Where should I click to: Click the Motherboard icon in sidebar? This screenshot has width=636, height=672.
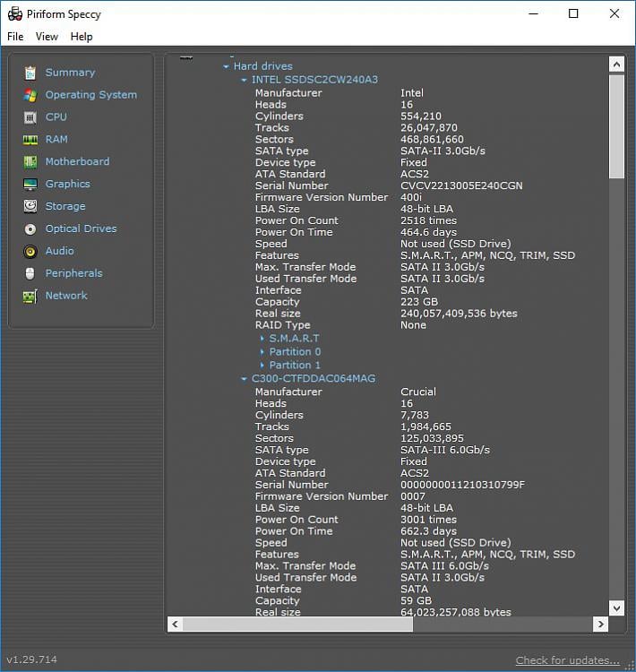(30, 162)
